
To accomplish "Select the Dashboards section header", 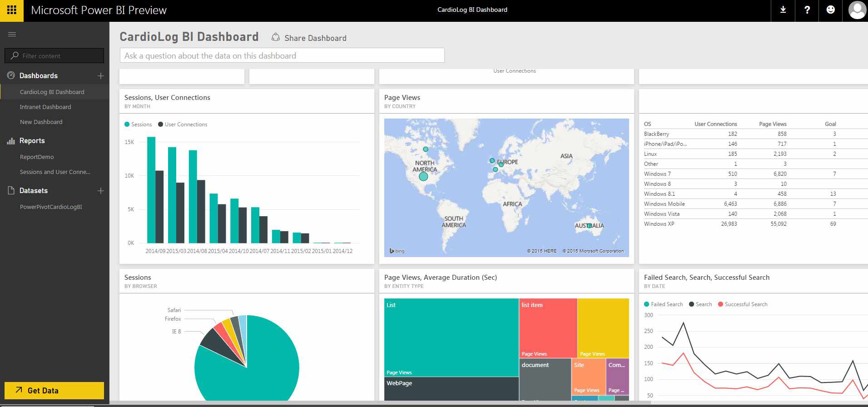I will click(x=38, y=75).
